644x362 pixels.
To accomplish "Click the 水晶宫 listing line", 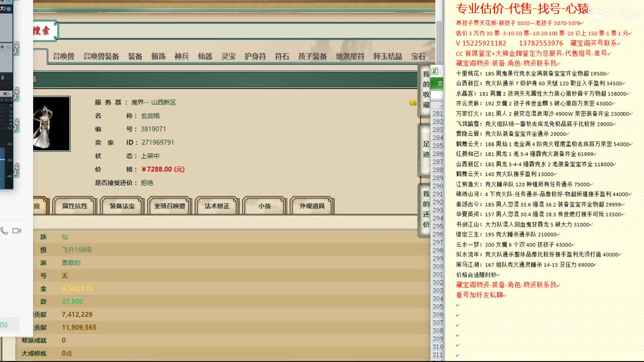I will tap(543, 94).
